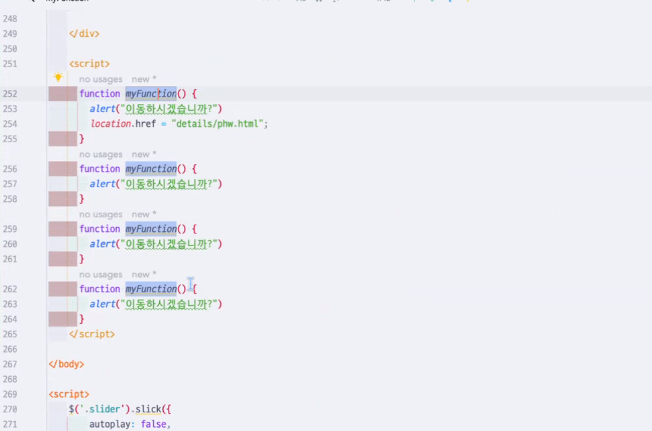Viewport: 652px width, 431px height.
Task: Place cursor in the closing </div> tag
Action: coord(84,34)
